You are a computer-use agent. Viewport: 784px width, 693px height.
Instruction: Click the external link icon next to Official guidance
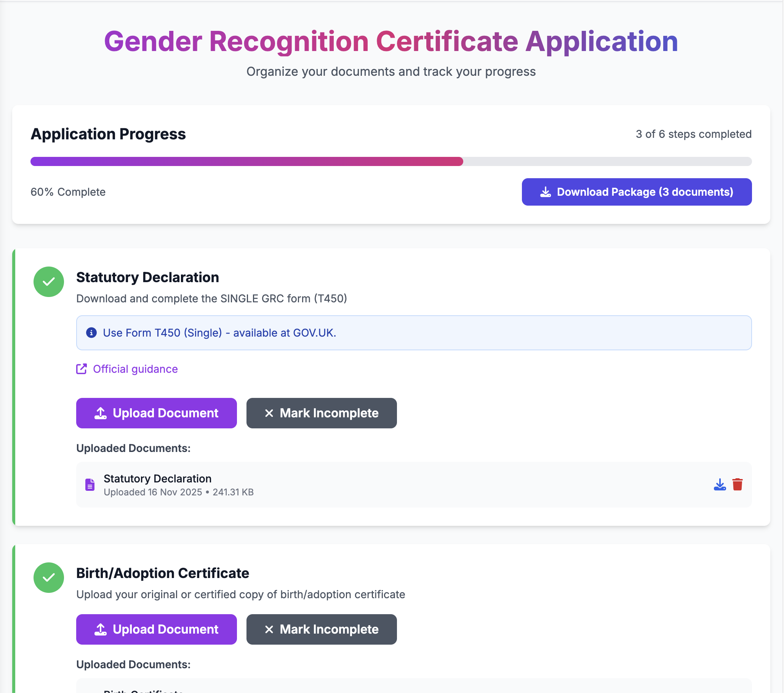pos(81,369)
